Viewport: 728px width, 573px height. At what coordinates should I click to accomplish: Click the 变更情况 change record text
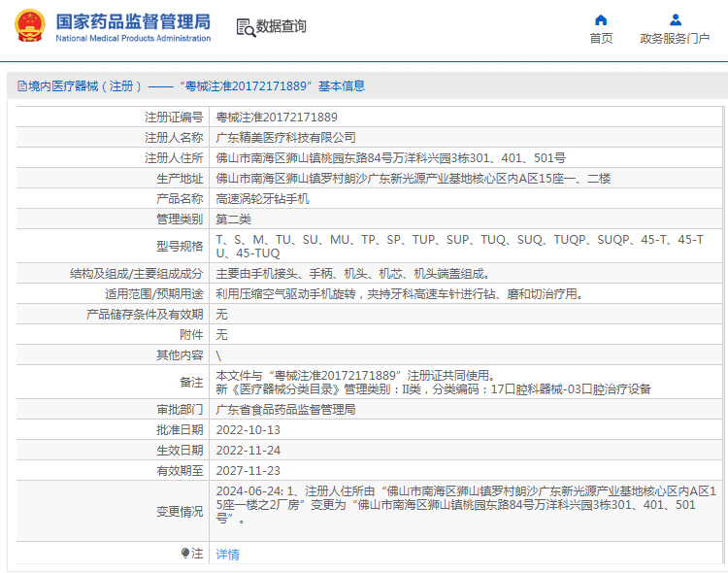coord(466,505)
